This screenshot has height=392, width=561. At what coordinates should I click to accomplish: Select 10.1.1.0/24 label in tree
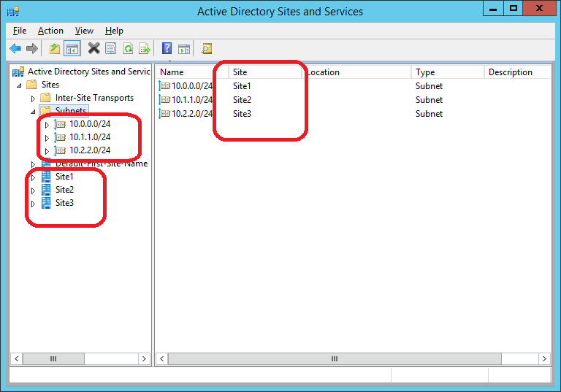pos(90,137)
